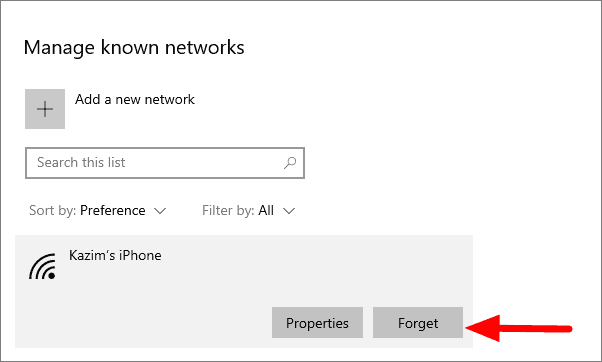The width and height of the screenshot is (602, 362).
Task: Select the Kazim's iPhone network name
Action: pyautogui.click(x=115, y=255)
